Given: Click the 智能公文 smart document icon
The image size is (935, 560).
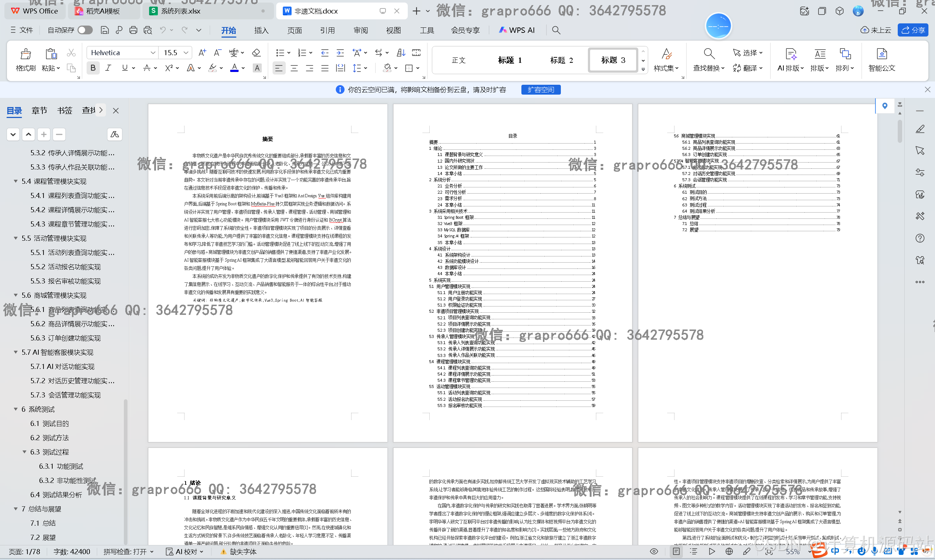Looking at the screenshot, I should click(881, 55).
